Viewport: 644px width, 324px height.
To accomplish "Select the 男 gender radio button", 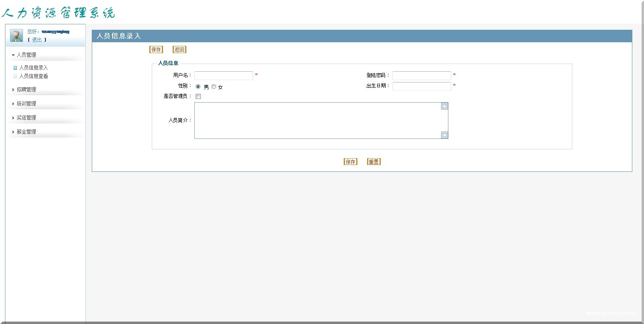I will pos(198,87).
